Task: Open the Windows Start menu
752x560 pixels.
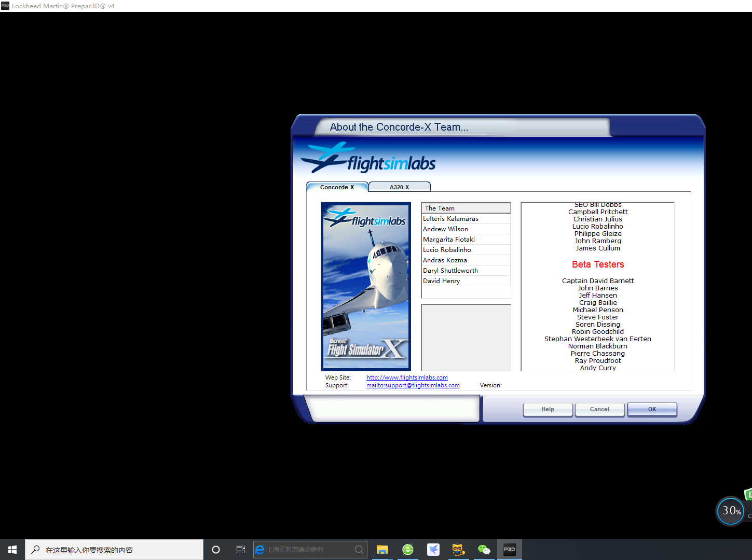Action: [12, 550]
